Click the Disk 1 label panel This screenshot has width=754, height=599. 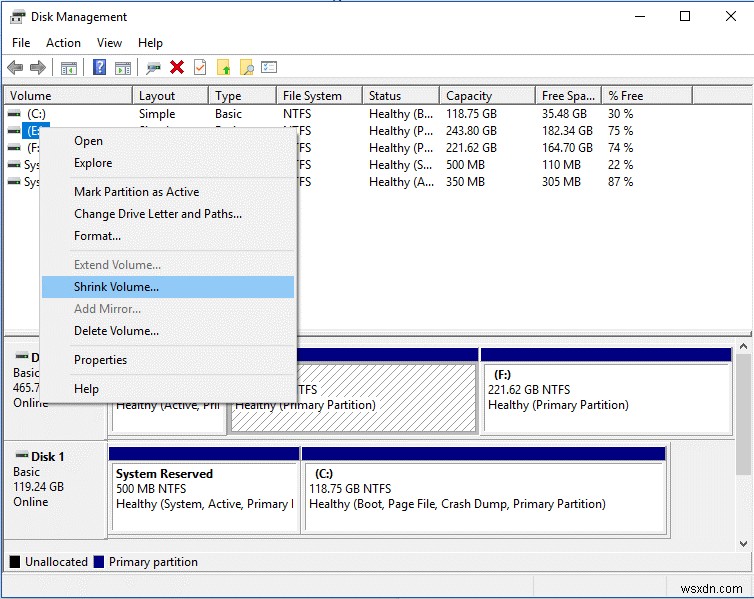(x=55, y=489)
